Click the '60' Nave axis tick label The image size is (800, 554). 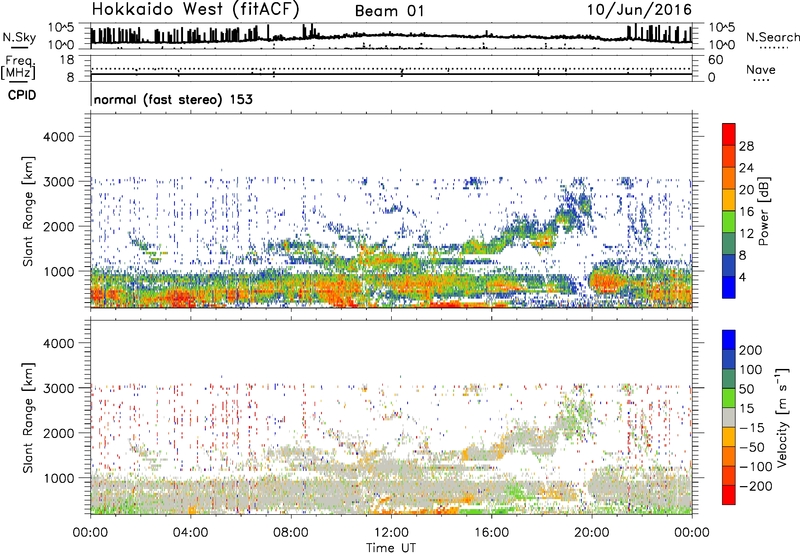tap(715, 60)
